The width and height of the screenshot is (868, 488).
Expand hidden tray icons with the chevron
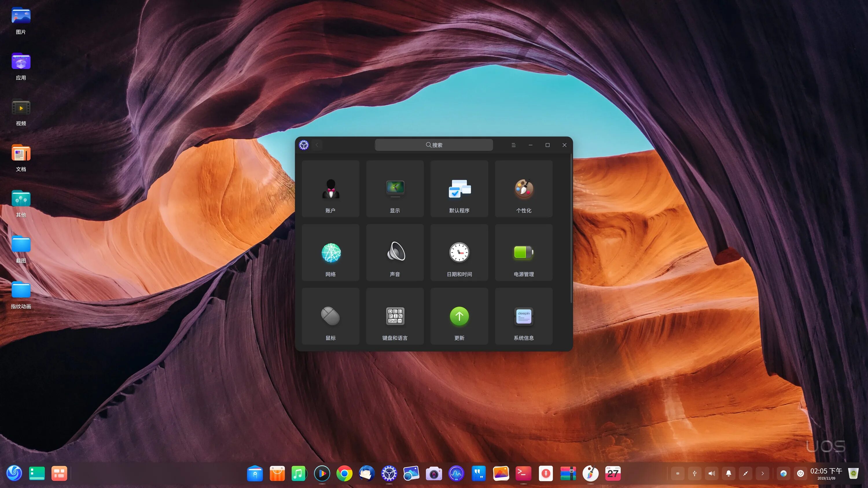coord(762,473)
